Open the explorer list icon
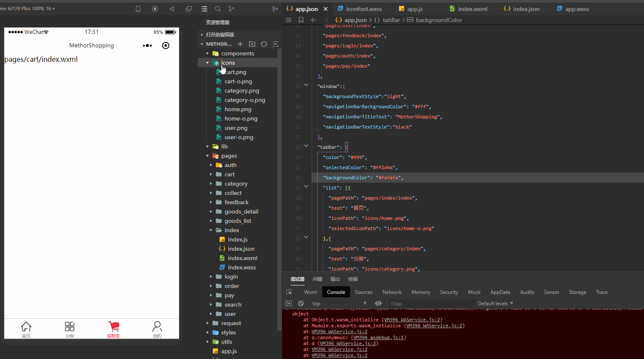The height and width of the screenshot is (359, 644). (x=204, y=8)
